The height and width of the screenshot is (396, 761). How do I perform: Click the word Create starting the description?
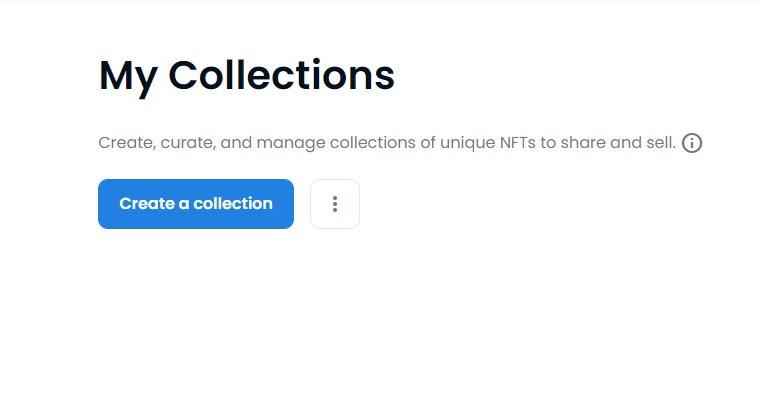point(127,143)
